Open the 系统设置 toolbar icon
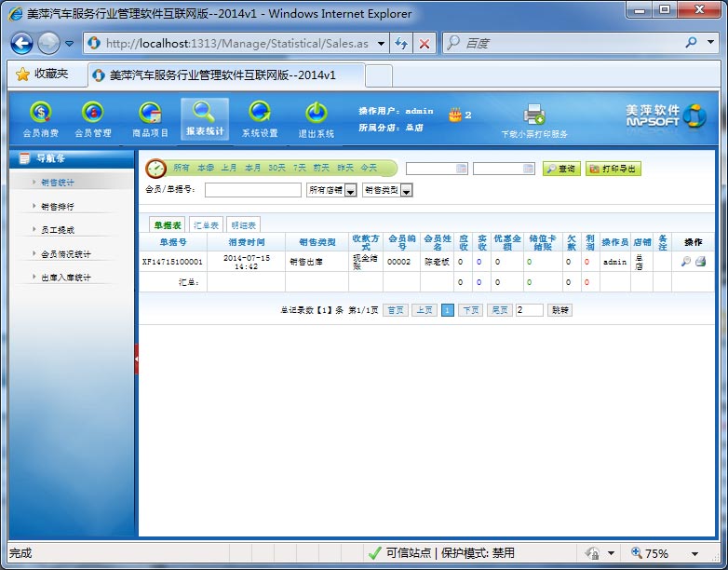The width and height of the screenshot is (728, 570). [260, 114]
